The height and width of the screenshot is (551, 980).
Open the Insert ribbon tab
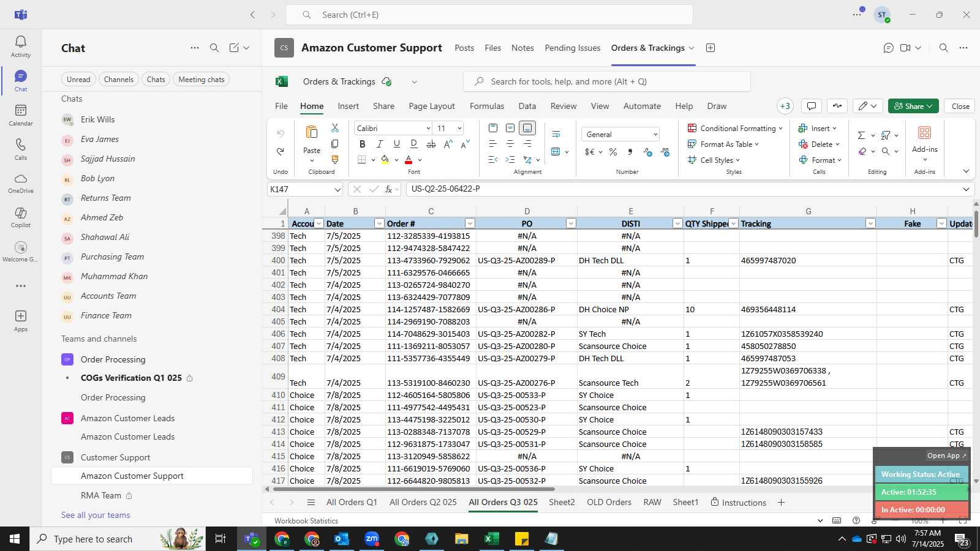349,106
